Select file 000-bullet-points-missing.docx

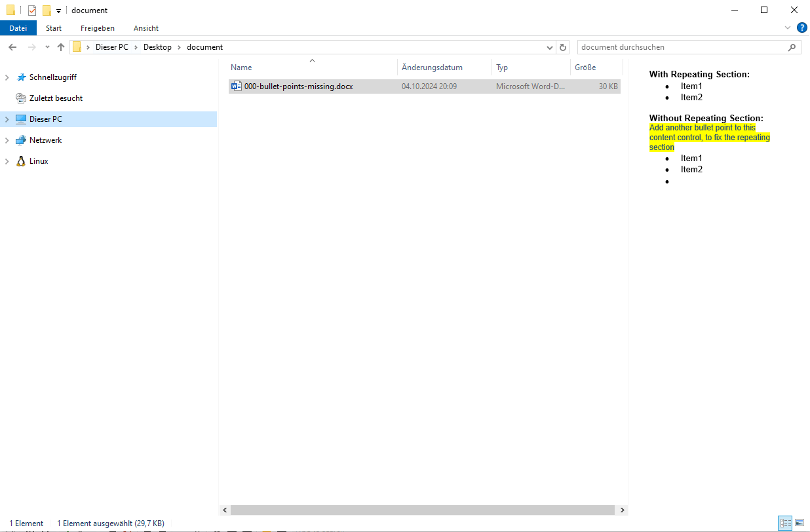pos(298,86)
